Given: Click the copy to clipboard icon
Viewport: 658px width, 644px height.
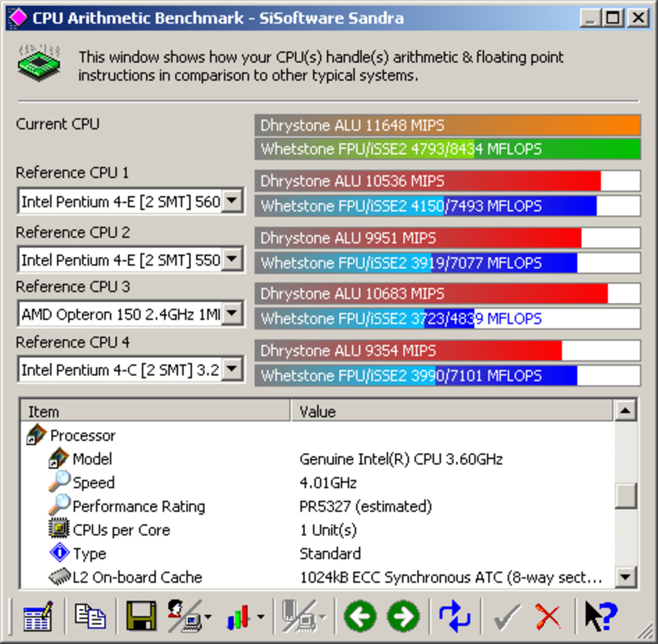Looking at the screenshot, I should 90,616.
